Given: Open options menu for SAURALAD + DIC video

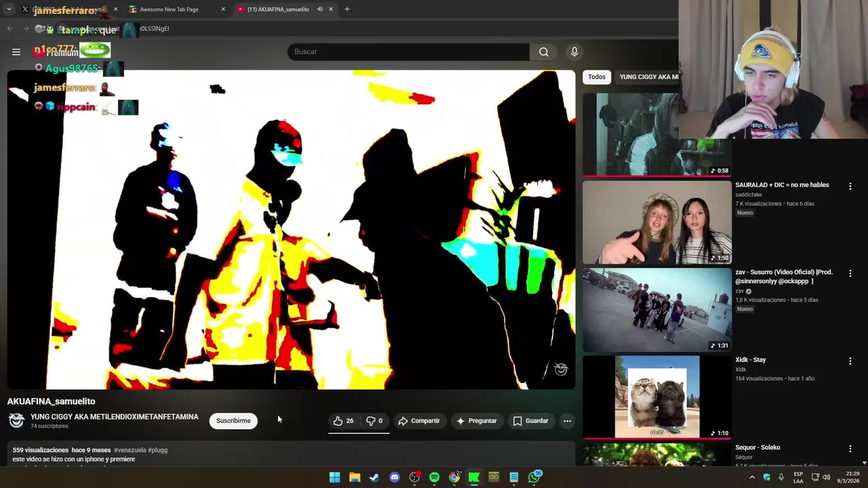Looking at the screenshot, I should 850,186.
